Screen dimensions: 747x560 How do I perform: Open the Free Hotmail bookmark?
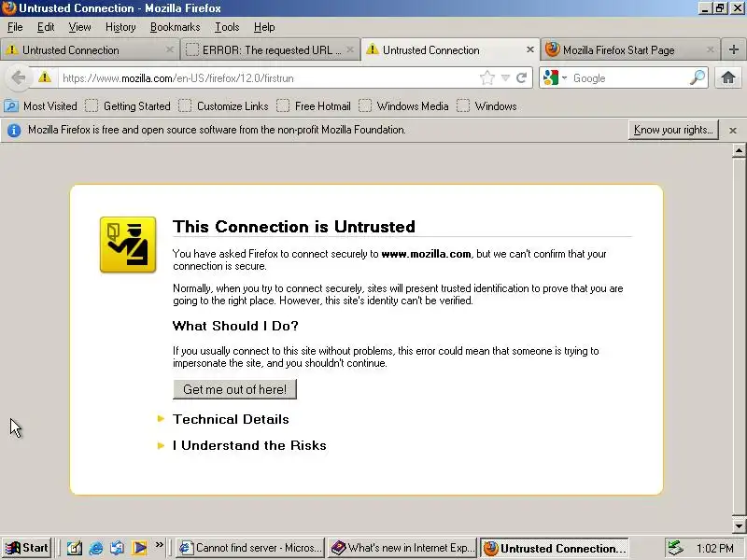click(314, 106)
